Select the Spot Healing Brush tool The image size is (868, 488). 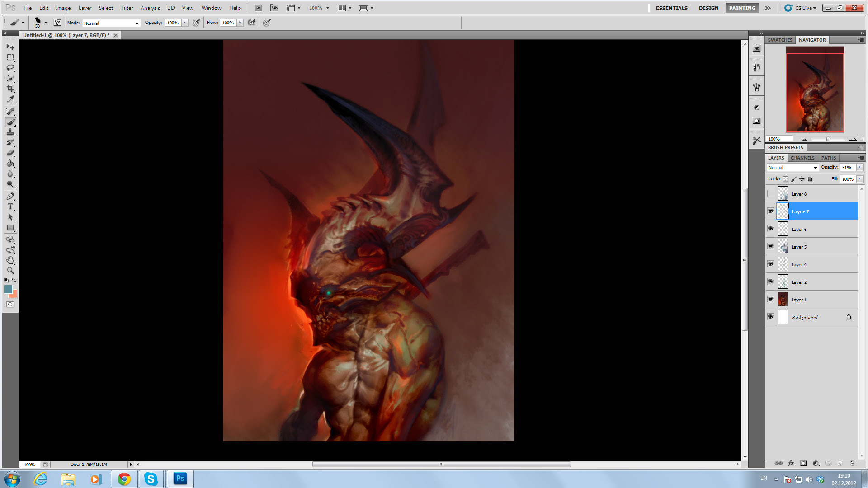(x=10, y=111)
